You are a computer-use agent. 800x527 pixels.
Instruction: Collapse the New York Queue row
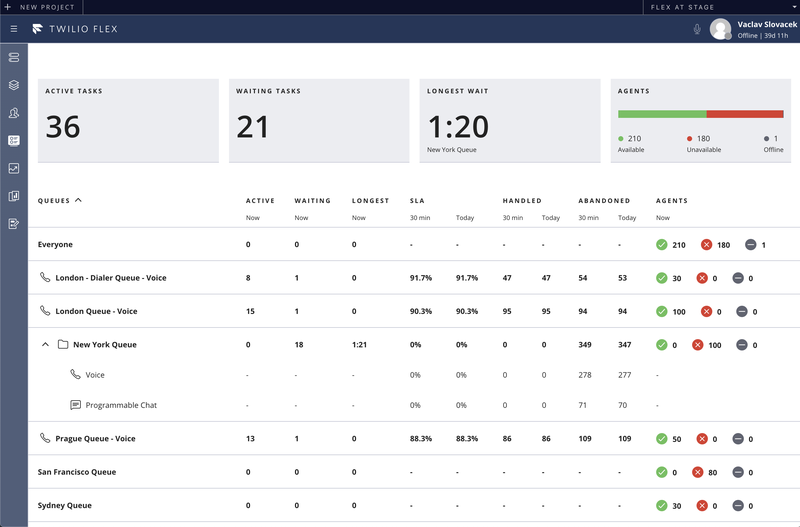(x=45, y=345)
